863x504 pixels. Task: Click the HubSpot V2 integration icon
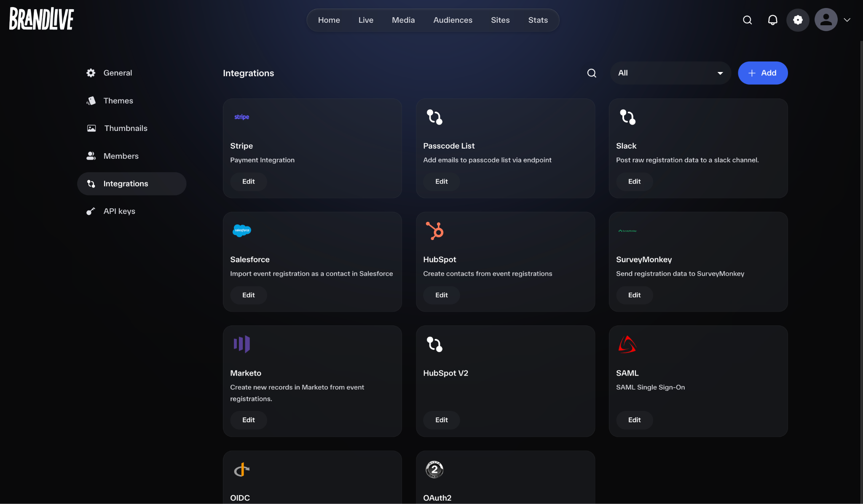tap(434, 344)
